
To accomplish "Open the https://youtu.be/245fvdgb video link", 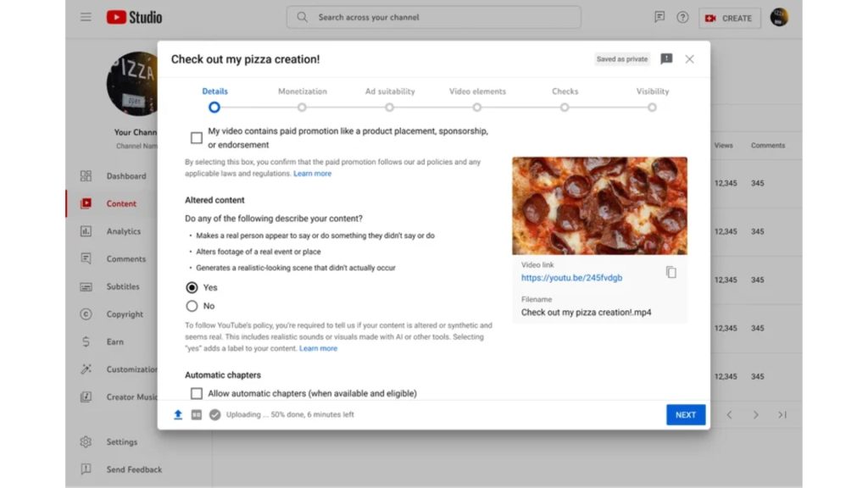I will tap(571, 278).
